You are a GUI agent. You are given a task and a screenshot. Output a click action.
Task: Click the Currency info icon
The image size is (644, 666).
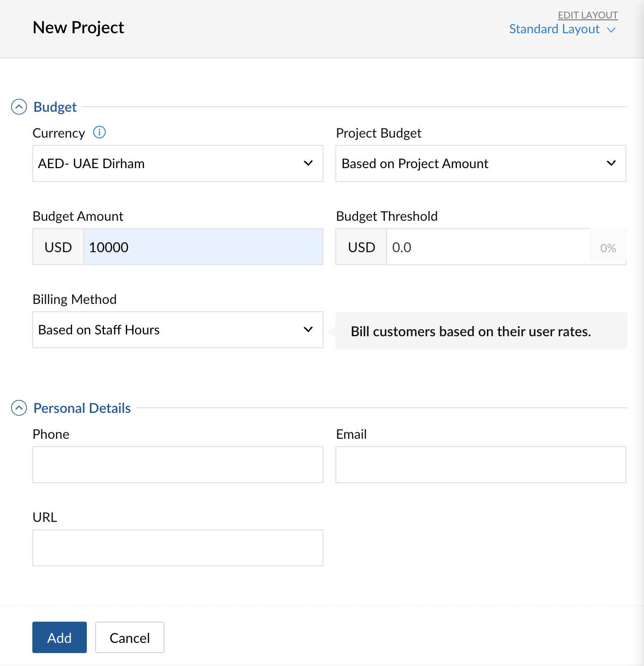pos(99,133)
